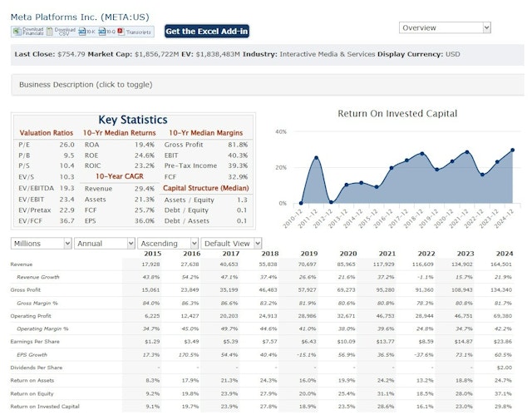Click the Revenue CAGR value 29.4%
This screenshot has height=420, width=532.
coord(144,189)
